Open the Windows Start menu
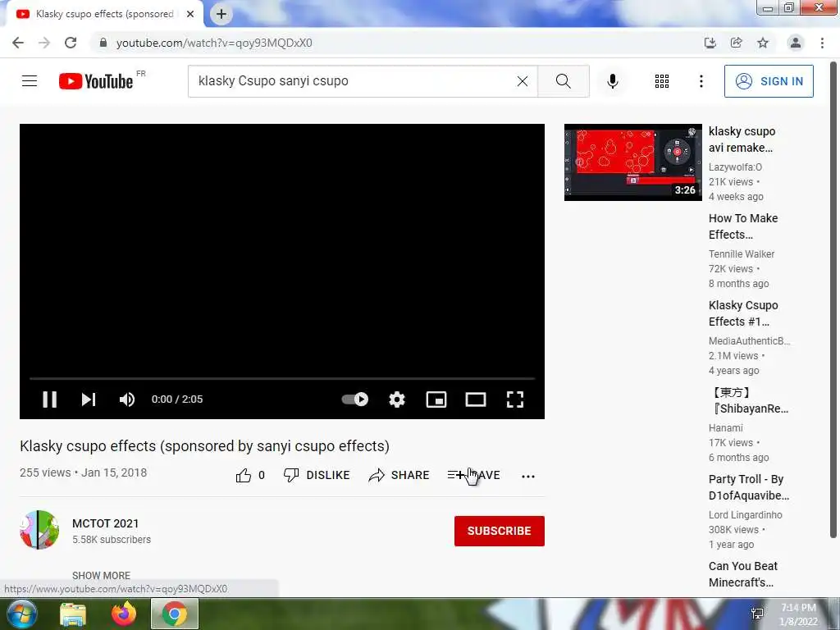This screenshot has height=630, width=840. tap(21, 614)
